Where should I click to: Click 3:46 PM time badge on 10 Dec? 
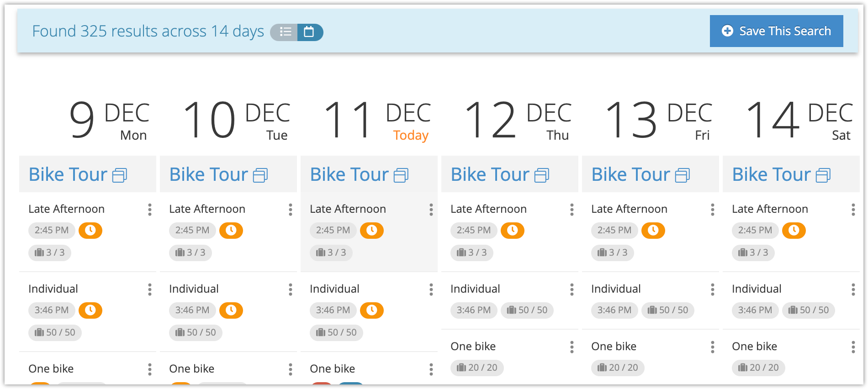(192, 310)
